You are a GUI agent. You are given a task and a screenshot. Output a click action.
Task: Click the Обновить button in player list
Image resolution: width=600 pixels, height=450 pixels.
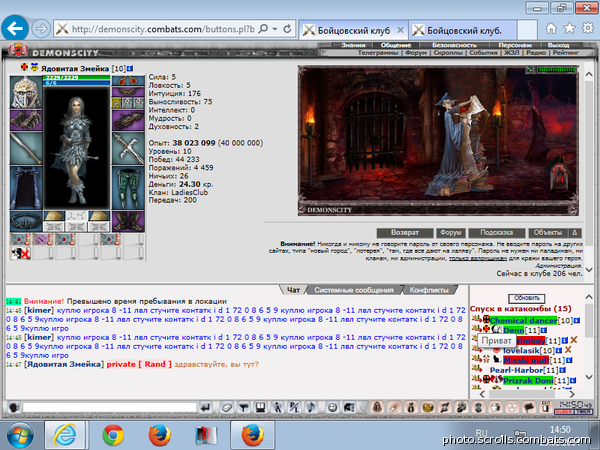click(527, 298)
